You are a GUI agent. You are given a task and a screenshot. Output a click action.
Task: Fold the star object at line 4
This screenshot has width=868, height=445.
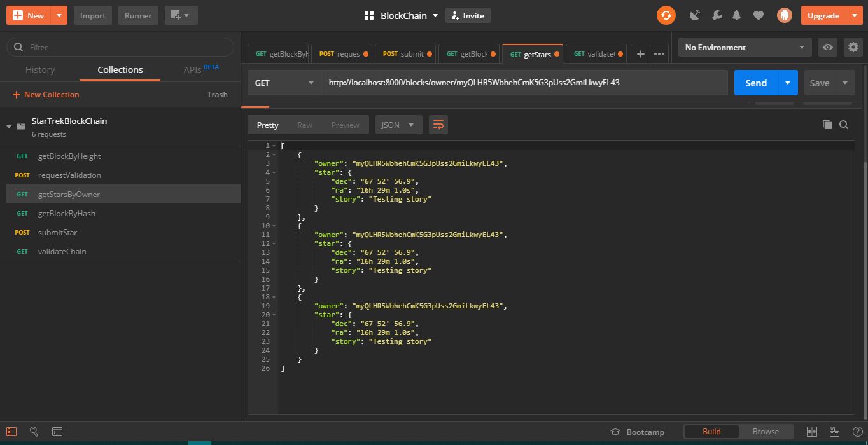[x=275, y=172]
